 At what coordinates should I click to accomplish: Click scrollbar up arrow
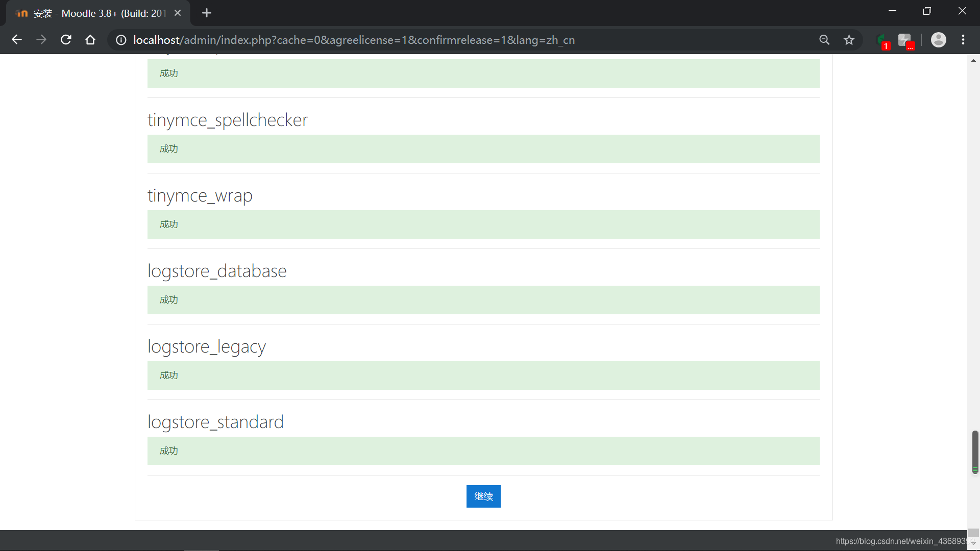[973, 61]
